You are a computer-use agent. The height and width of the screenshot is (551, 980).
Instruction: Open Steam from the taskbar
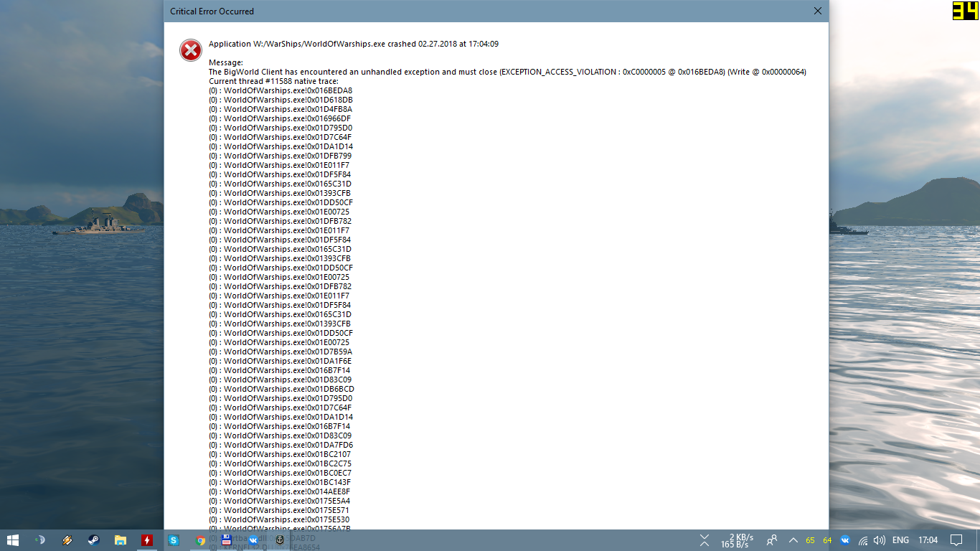tap(93, 540)
